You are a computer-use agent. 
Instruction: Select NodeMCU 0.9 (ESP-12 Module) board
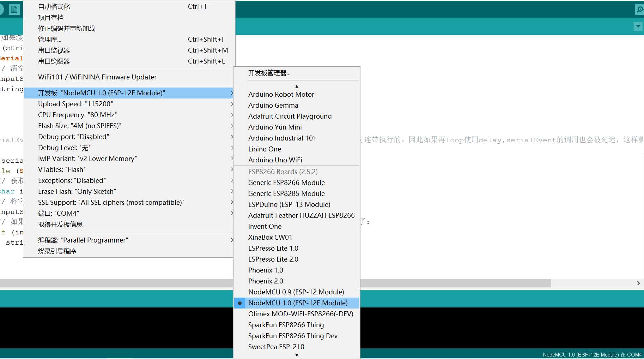(297, 292)
